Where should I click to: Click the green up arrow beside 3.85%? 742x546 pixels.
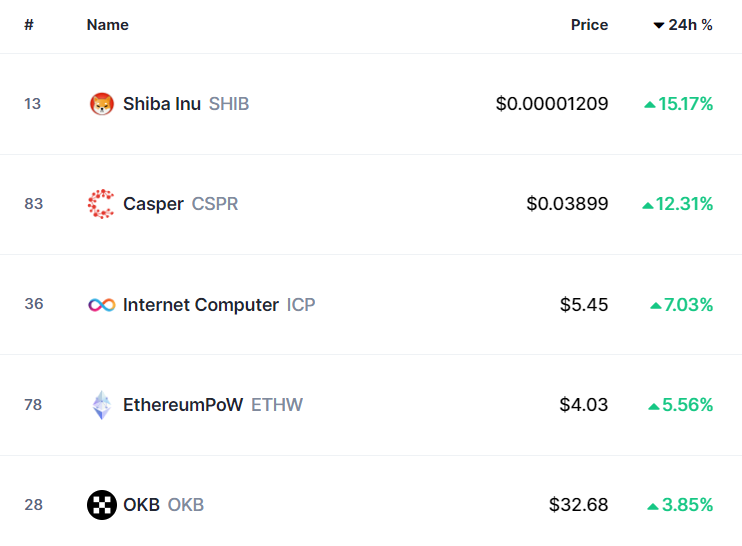coord(653,507)
